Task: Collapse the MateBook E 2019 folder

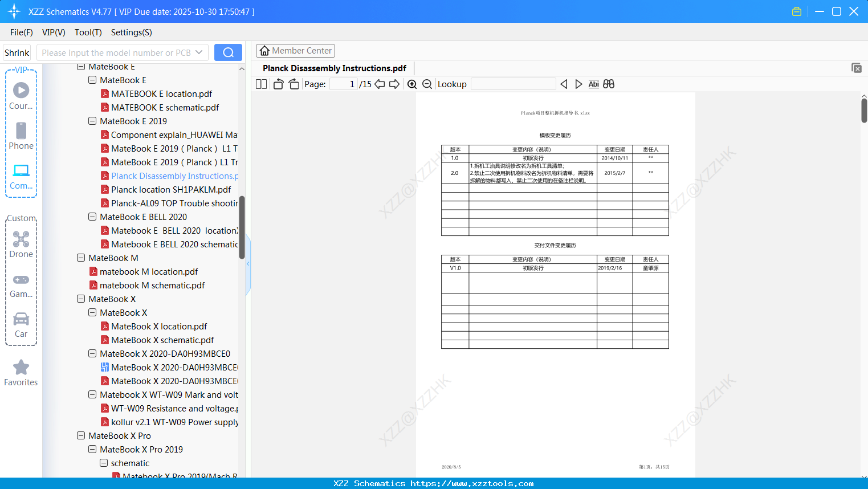Action: pos(92,121)
